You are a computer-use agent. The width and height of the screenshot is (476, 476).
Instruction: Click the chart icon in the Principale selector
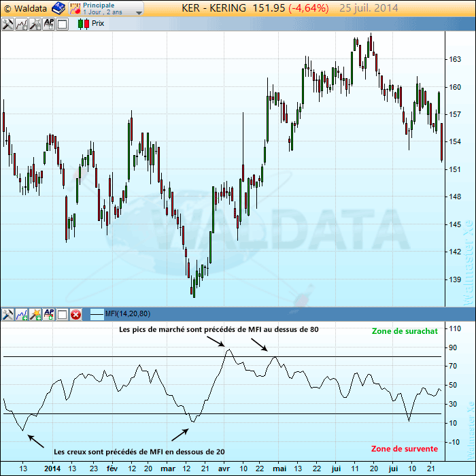pyautogui.click(x=75, y=8)
